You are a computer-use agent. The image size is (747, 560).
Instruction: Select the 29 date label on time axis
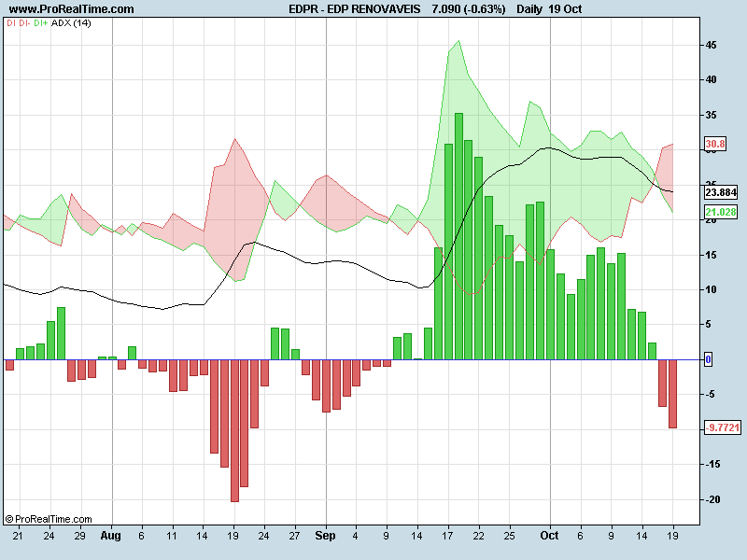click(x=79, y=536)
